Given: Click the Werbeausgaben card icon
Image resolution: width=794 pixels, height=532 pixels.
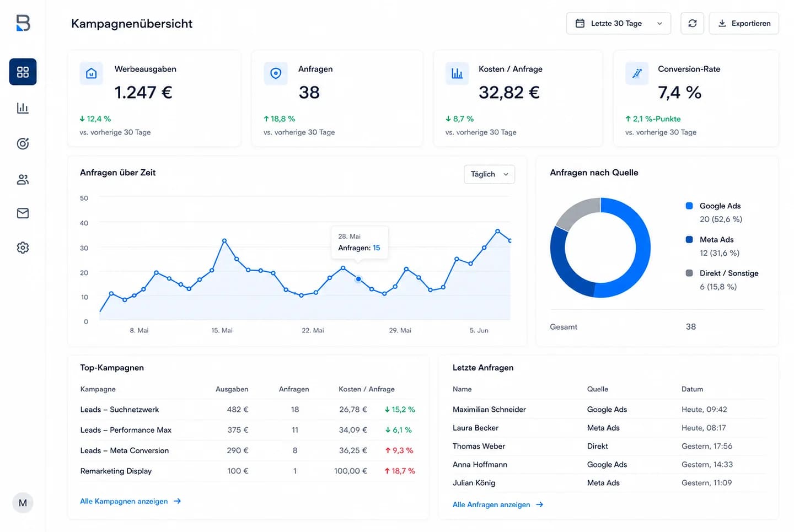Looking at the screenshot, I should (x=92, y=73).
